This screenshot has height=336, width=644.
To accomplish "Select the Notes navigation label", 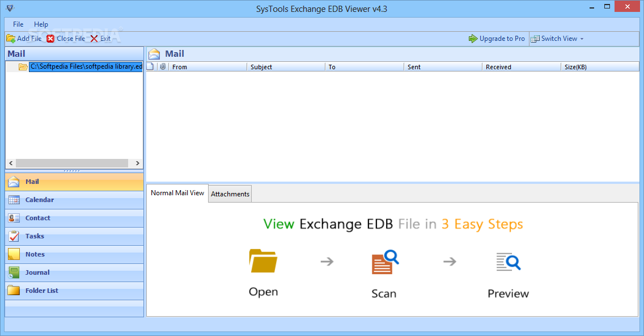I will click(x=35, y=254).
